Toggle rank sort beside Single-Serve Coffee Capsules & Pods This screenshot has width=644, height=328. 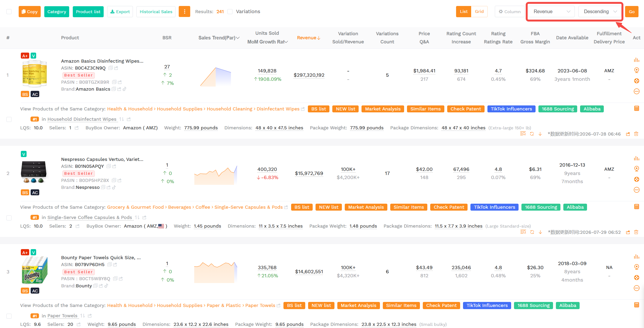[x=137, y=218]
